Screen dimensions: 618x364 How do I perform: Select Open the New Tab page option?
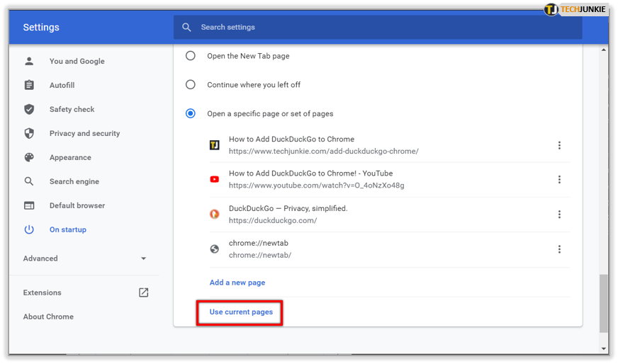coord(190,56)
